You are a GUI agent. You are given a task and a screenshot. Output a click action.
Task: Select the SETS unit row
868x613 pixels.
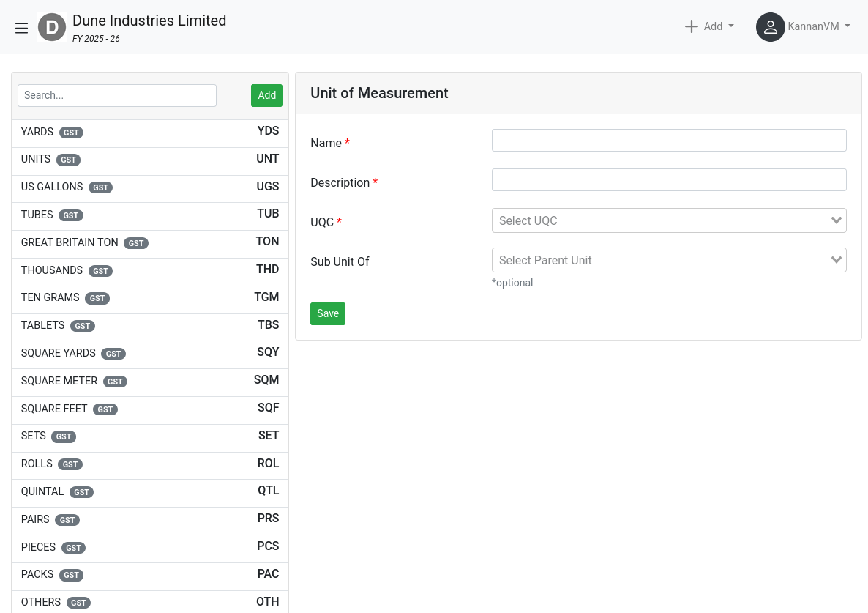pyautogui.click(x=150, y=438)
